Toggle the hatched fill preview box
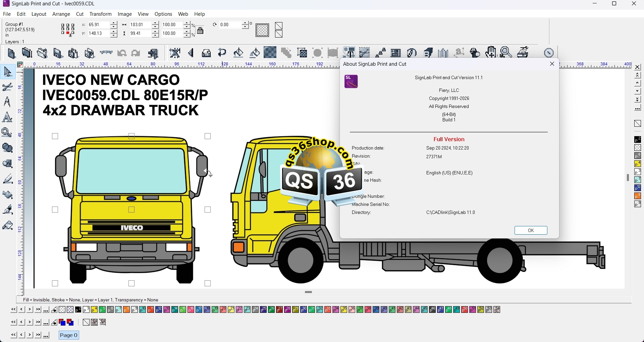The width and height of the screenshot is (644, 342). [262, 31]
